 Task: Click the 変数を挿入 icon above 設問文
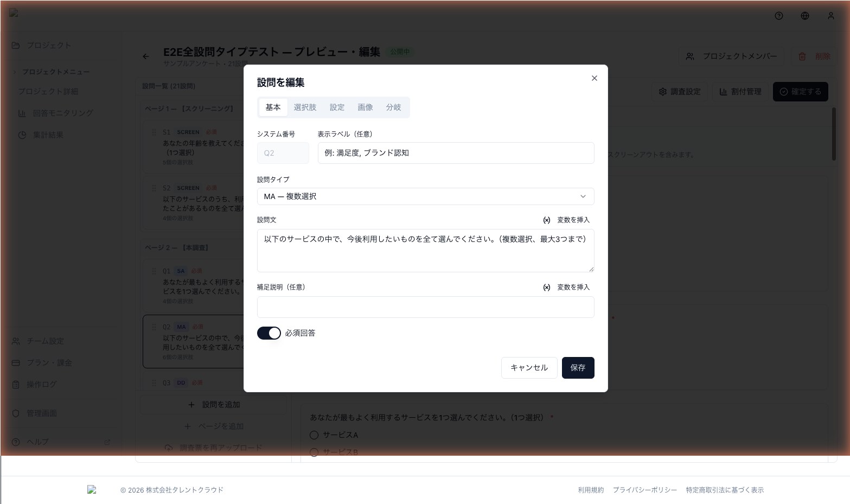(x=547, y=220)
